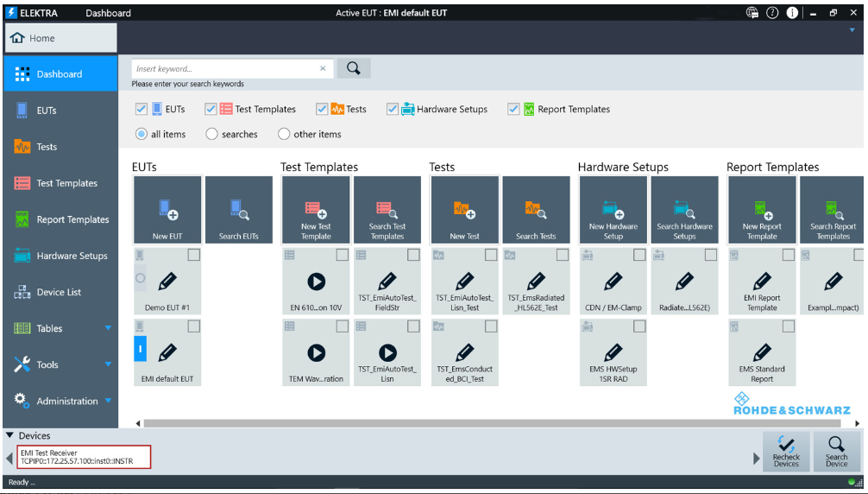Select the searches radio button

click(x=211, y=134)
